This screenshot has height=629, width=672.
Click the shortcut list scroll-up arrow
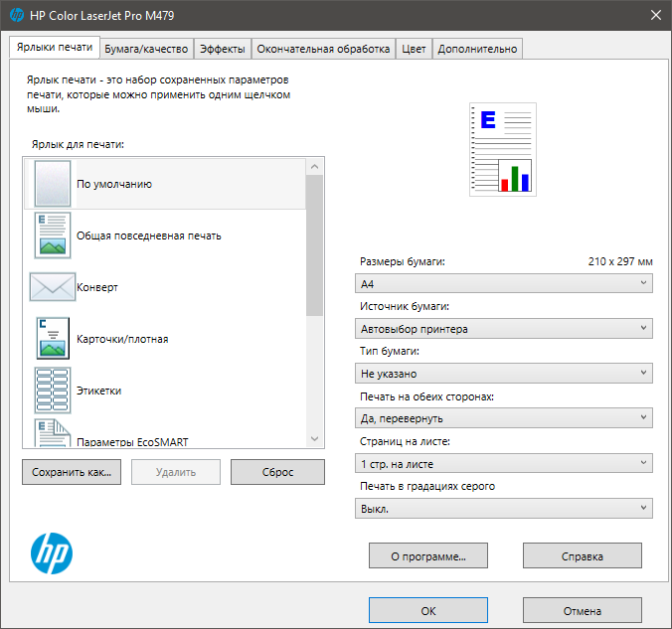pyautogui.click(x=314, y=166)
